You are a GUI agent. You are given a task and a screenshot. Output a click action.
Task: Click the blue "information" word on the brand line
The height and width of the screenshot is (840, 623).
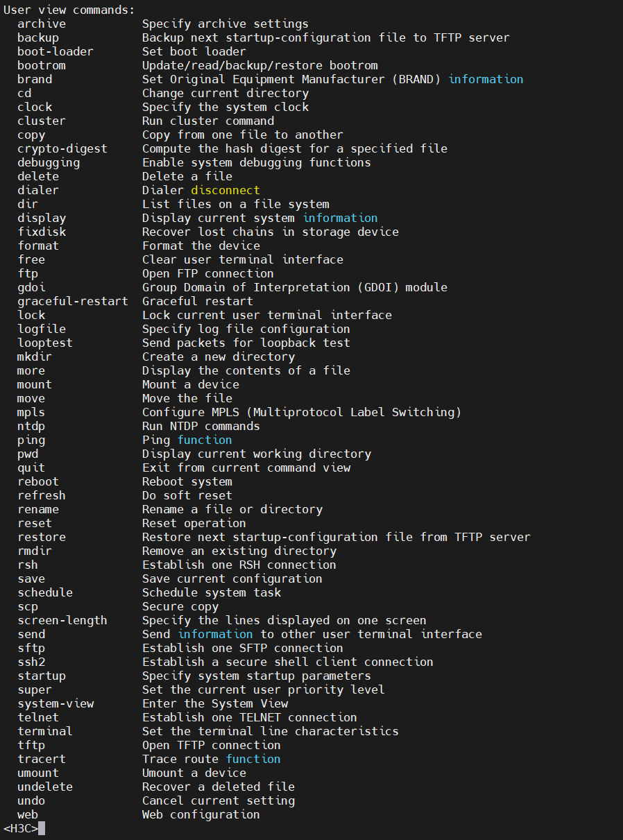click(486, 79)
